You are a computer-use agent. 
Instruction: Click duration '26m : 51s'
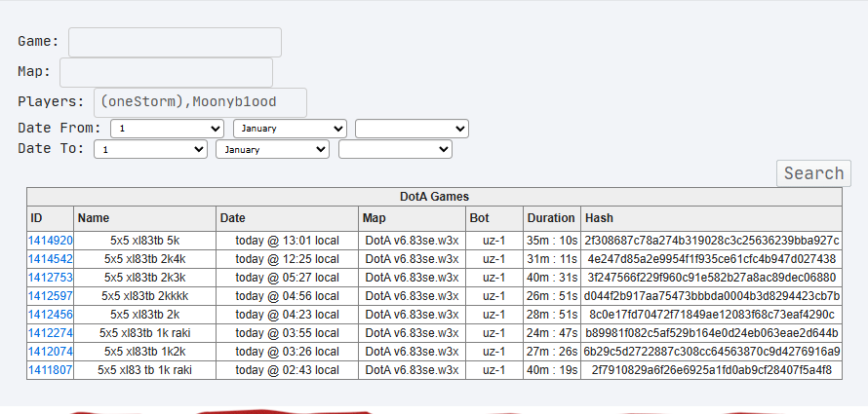coord(552,296)
